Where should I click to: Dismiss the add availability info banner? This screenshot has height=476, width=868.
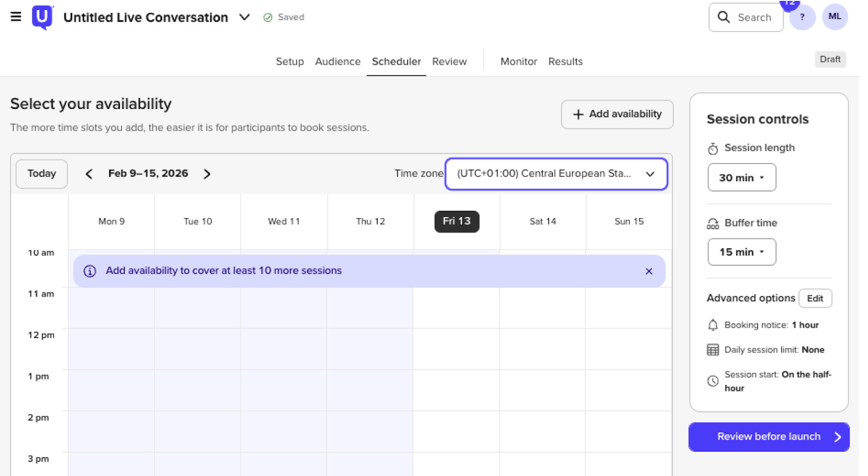(x=648, y=271)
